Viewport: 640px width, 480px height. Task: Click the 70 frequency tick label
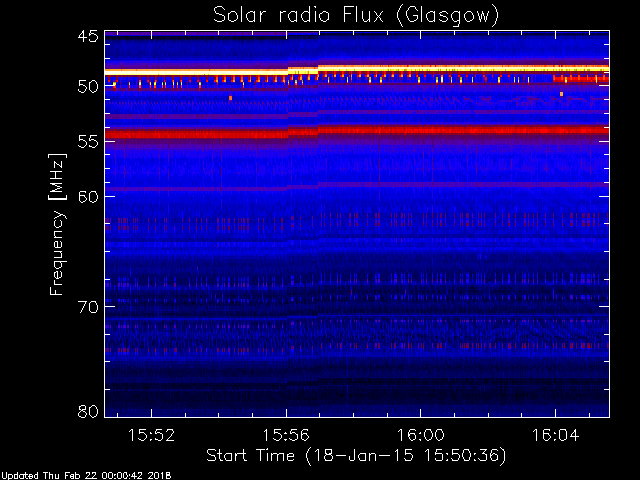coord(88,307)
